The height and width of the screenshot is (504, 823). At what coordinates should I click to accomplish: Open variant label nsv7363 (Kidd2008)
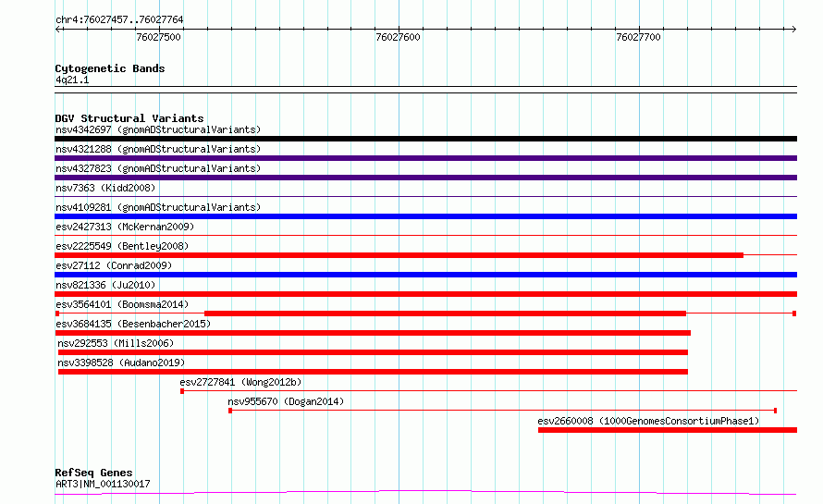tap(105, 188)
